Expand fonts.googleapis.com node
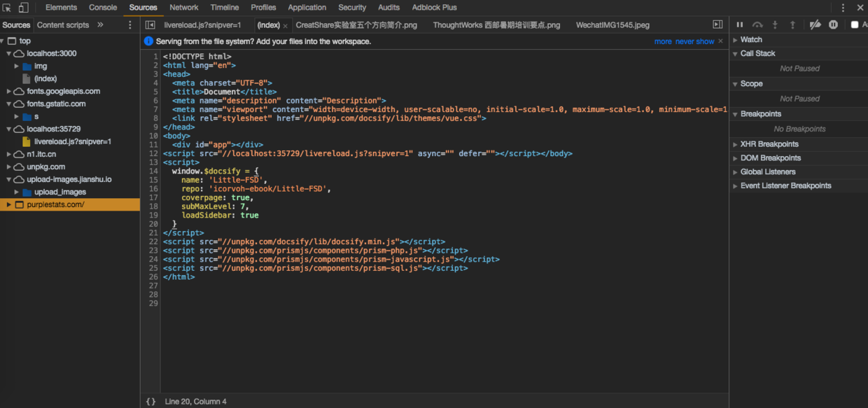This screenshot has width=868, height=408. (x=9, y=91)
